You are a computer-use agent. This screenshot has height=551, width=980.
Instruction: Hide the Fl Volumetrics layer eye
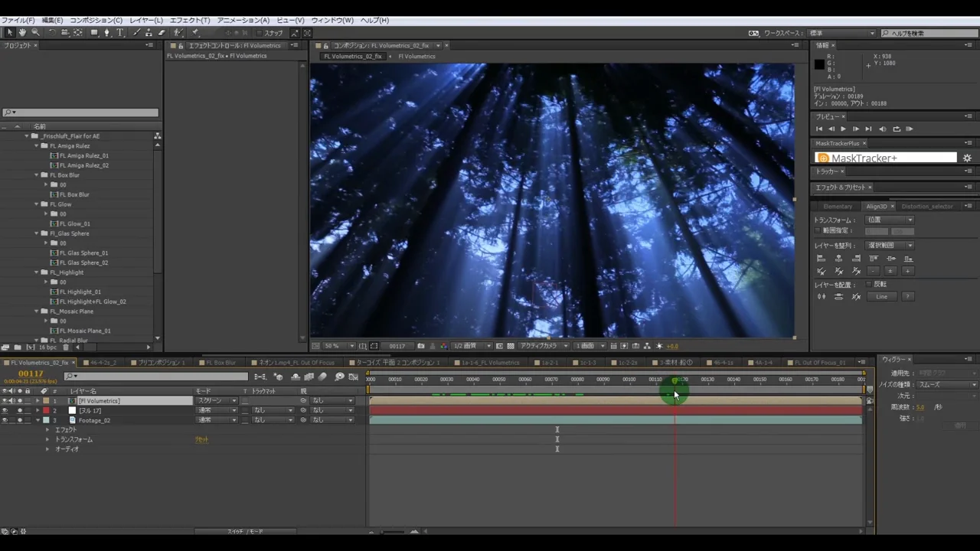tap(5, 401)
